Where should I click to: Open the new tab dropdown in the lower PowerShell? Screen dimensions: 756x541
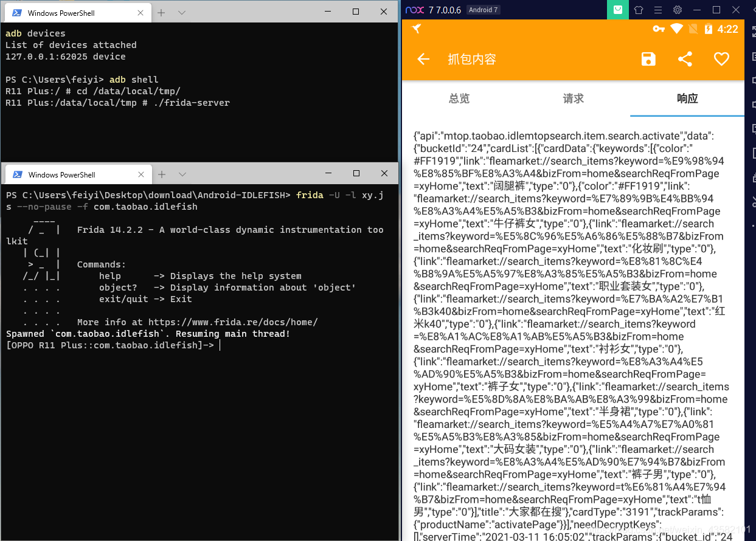(x=182, y=174)
